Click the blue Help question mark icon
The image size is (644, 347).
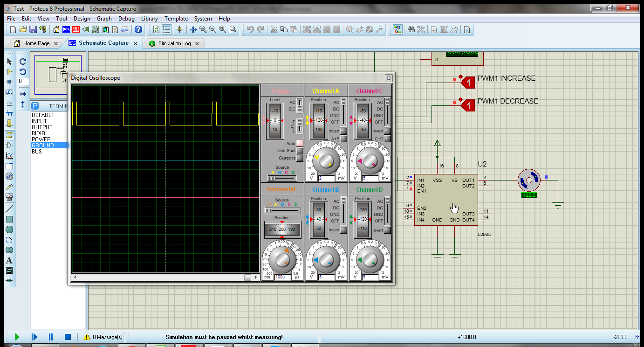pos(138,29)
